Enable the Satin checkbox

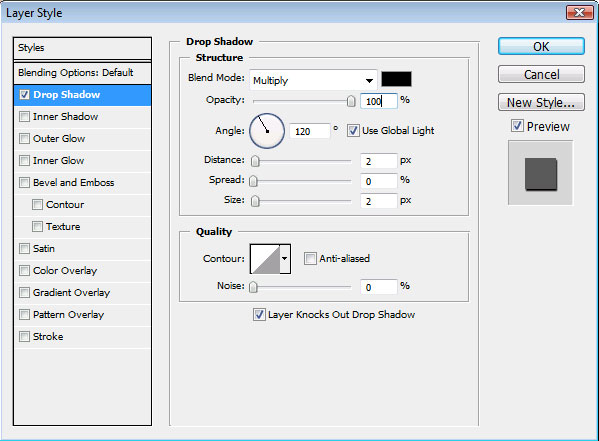(x=24, y=248)
